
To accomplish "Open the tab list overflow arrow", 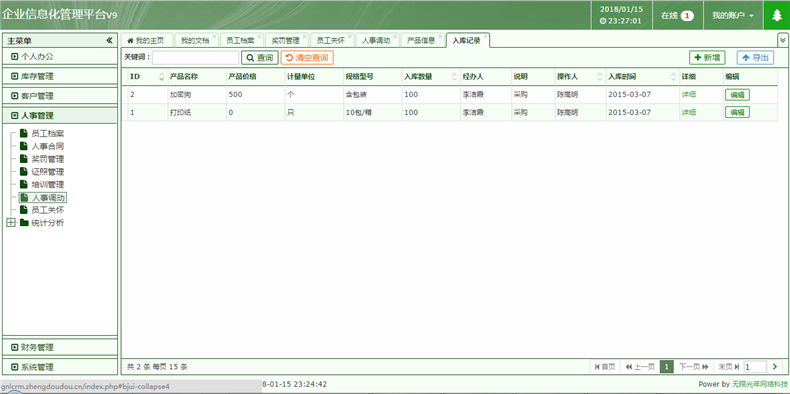I will (x=782, y=39).
